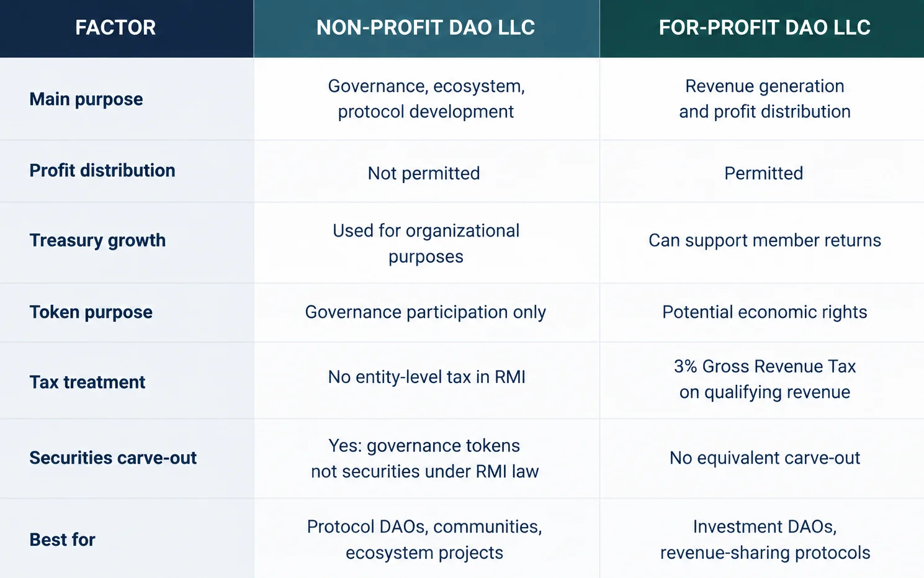Click the 'Permitted' cell under For-Profit

coord(764,173)
